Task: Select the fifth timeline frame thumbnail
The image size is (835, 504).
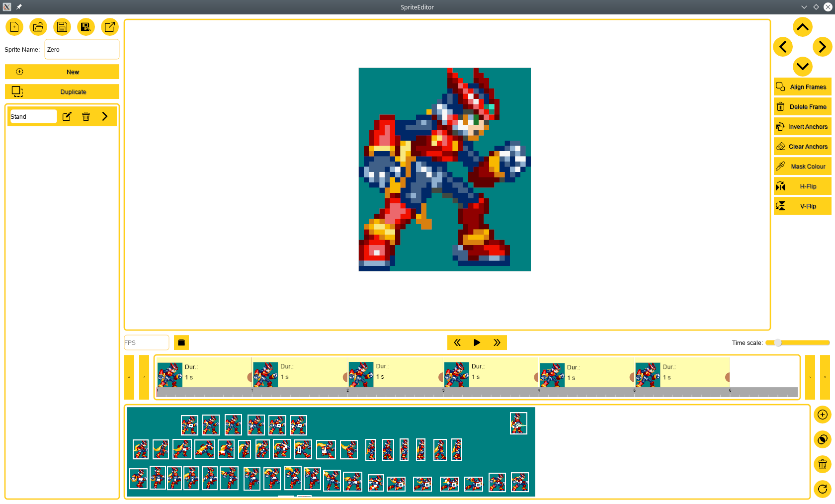Action: click(x=552, y=375)
